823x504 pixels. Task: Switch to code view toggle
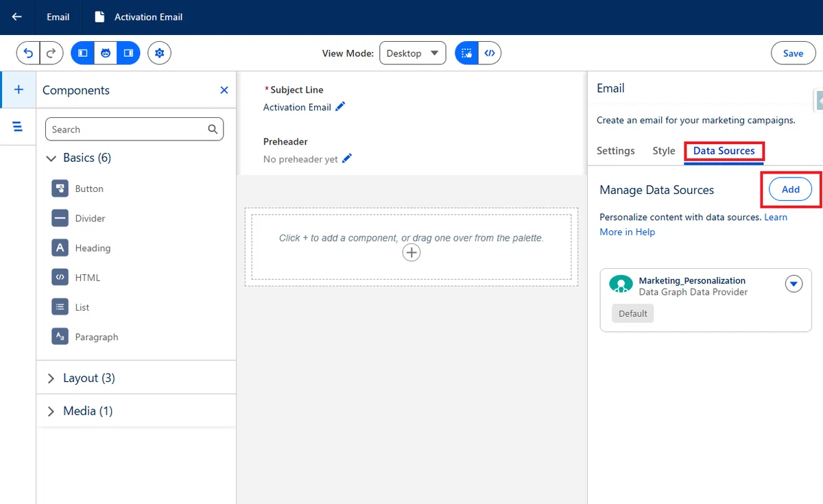click(x=490, y=53)
